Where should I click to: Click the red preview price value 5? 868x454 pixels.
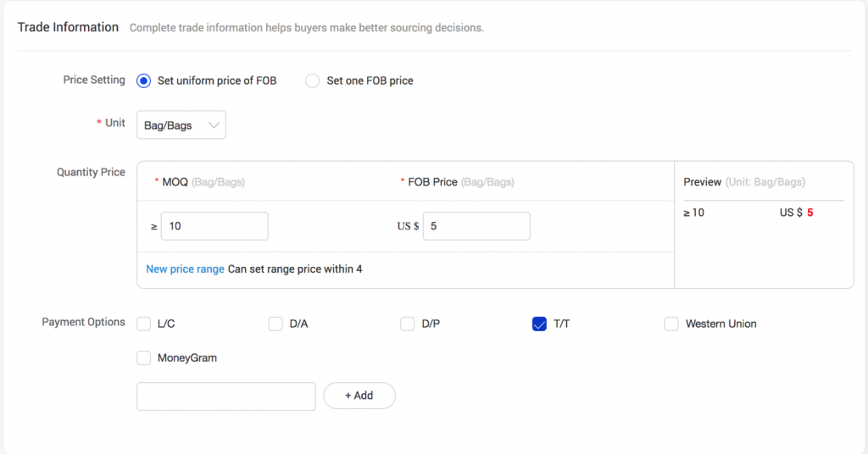pyautogui.click(x=810, y=213)
